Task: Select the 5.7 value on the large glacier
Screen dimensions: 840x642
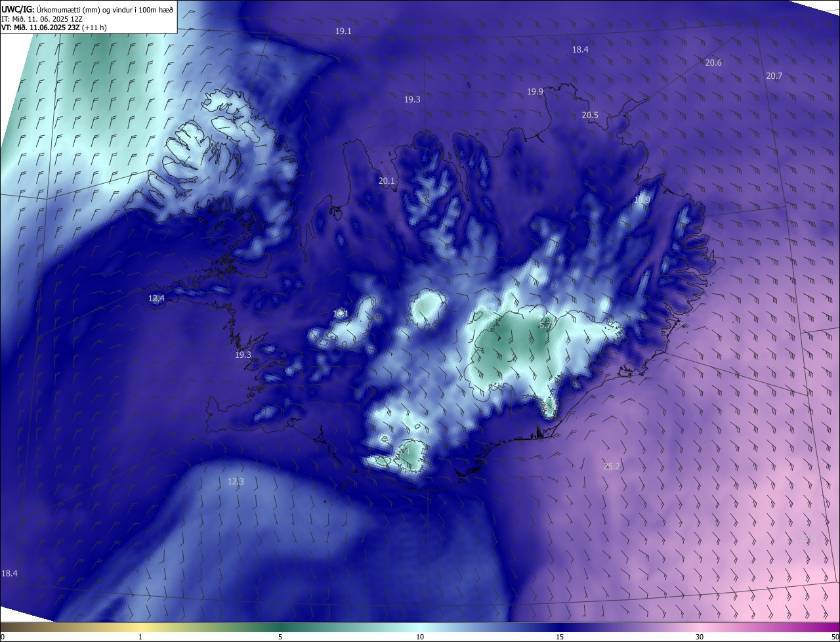Action: coord(545,325)
